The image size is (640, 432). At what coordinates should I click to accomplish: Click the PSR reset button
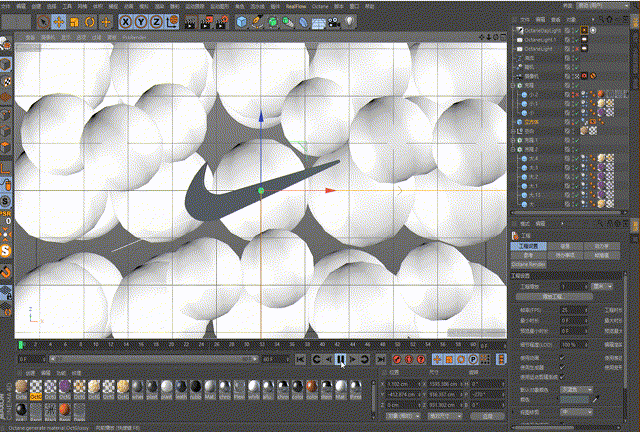click(x=6, y=217)
